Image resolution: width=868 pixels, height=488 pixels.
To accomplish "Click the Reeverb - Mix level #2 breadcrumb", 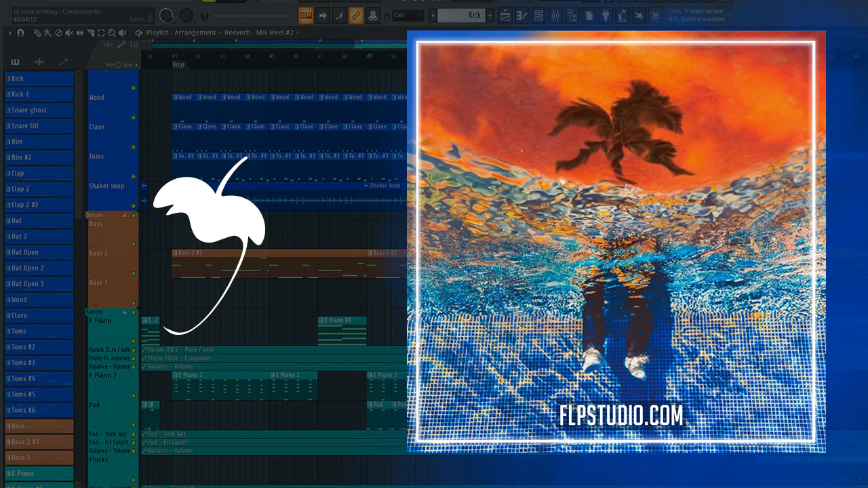I will (x=258, y=33).
